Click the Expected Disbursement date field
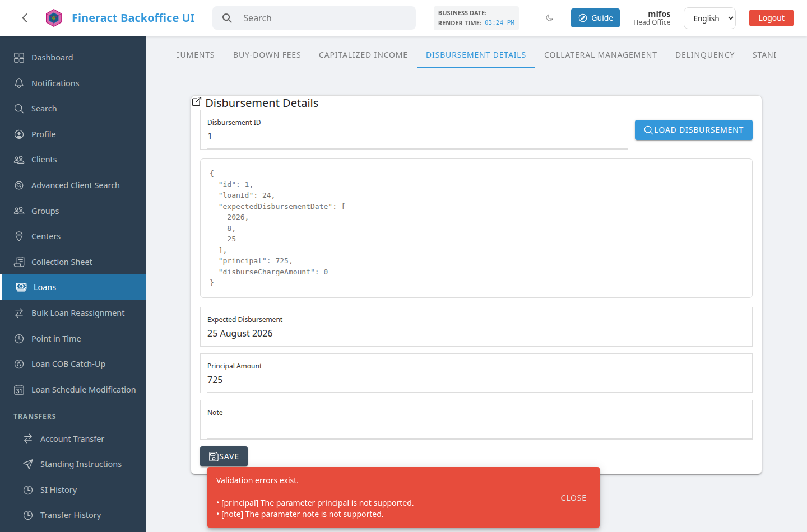This screenshot has width=807, height=532. (x=476, y=327)
